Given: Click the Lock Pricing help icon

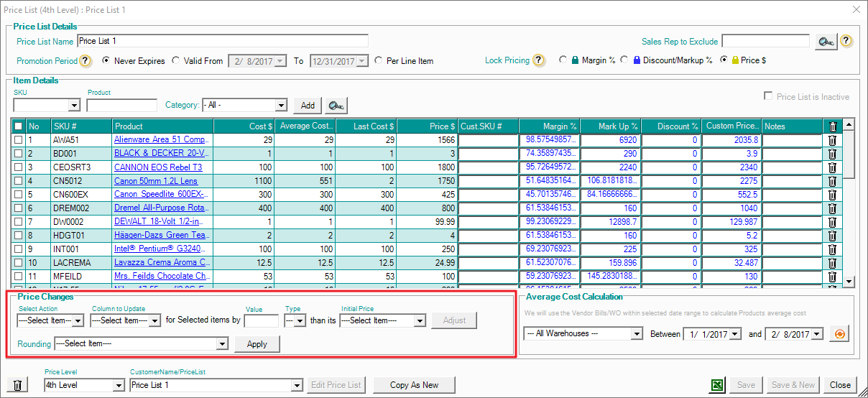Looking at the screenshot, I should tap(539, 60).
